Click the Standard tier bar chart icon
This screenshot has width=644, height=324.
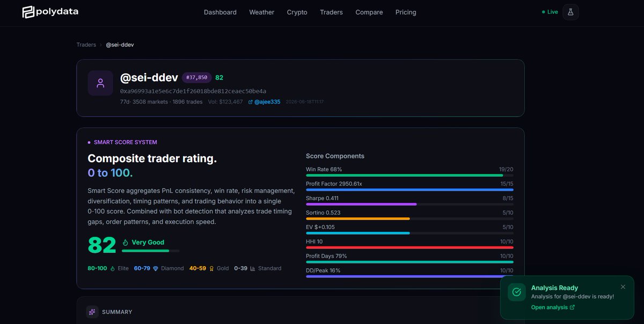coord(253,268)
